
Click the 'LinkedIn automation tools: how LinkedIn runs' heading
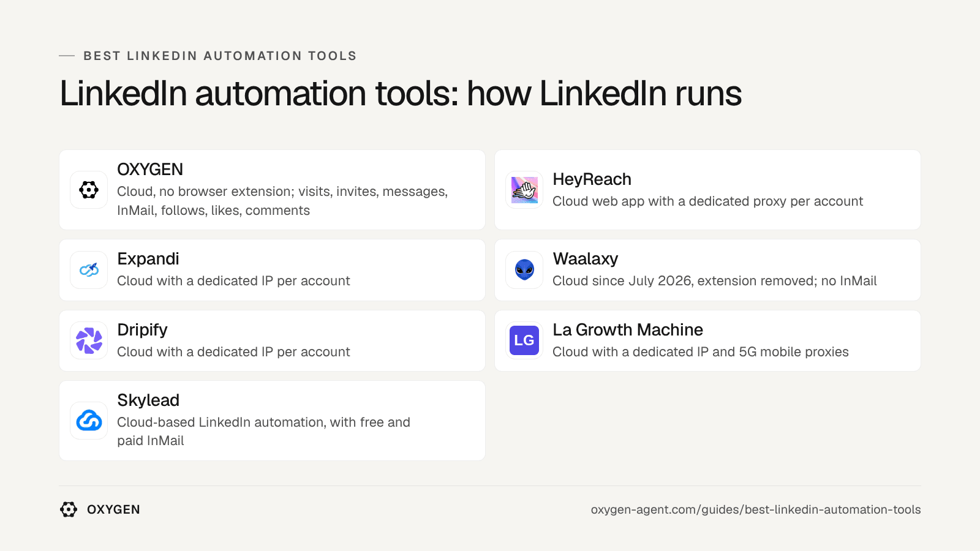(401, 94)
